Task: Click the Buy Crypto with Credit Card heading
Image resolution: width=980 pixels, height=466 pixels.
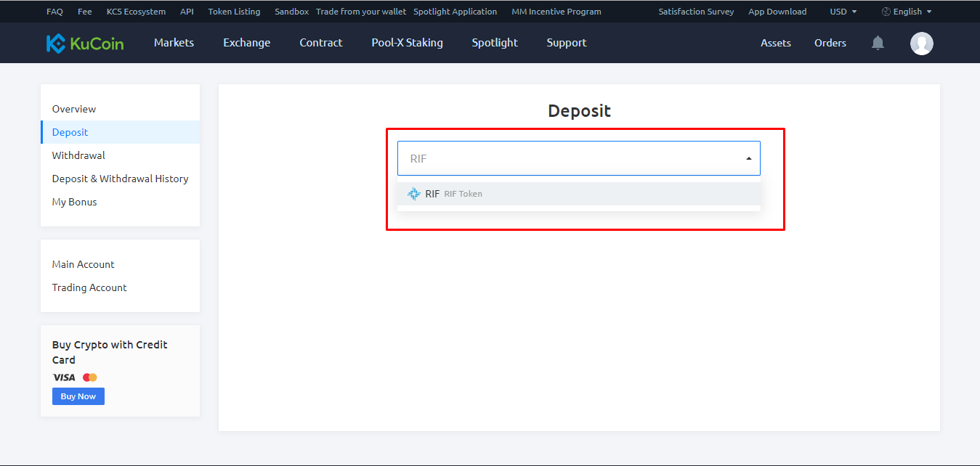Action: point(110,352)
